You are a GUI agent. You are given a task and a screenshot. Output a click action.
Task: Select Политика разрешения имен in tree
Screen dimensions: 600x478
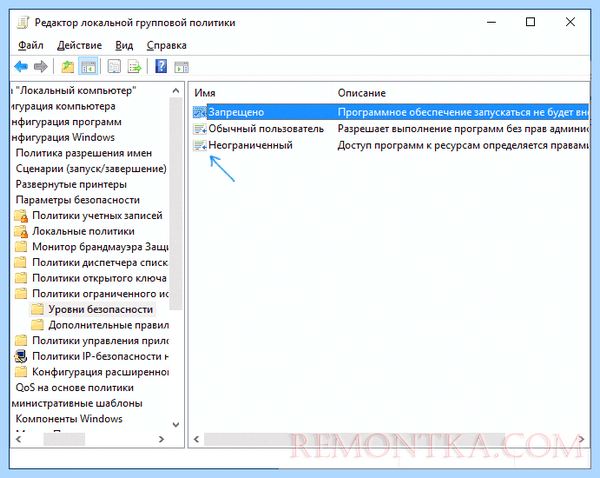tap(84, 153)
